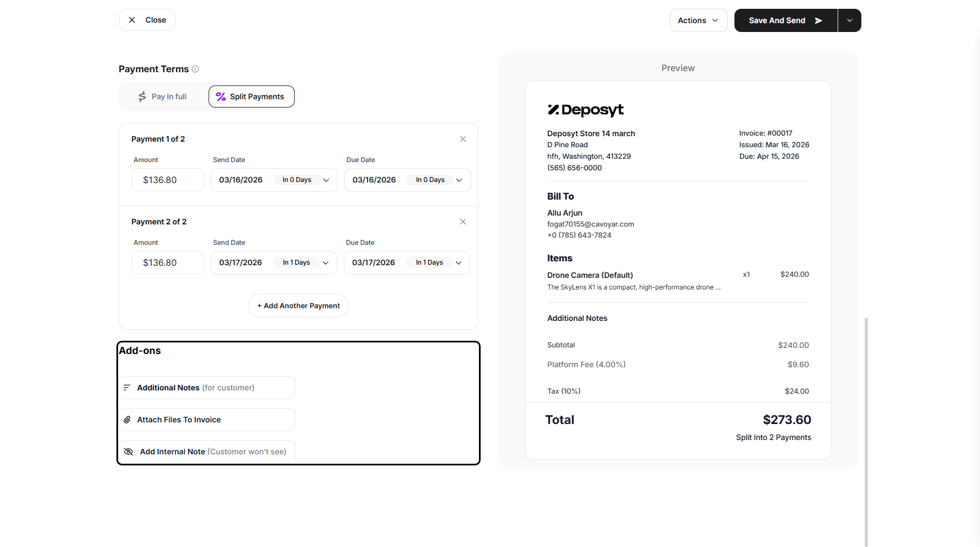
Task: Click 'Deposyt Store 14 march' store name
Action: (x=591, y=133)
